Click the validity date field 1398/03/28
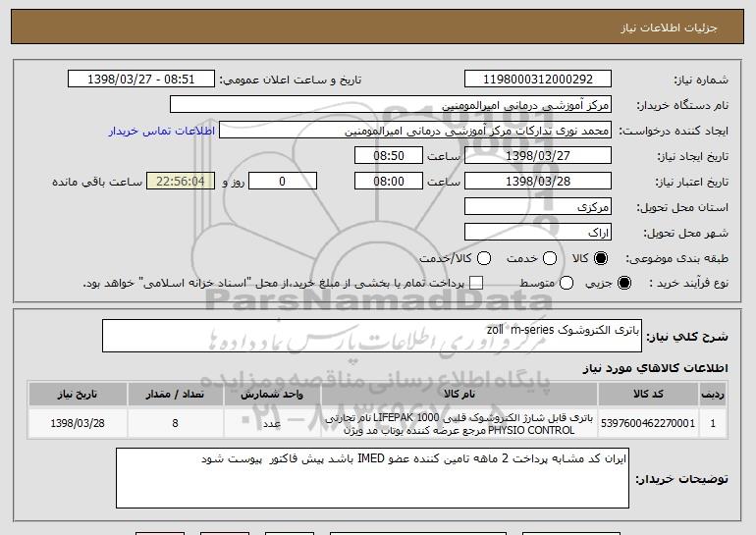The width and height of the screenshot is (756, 535). 538,182
